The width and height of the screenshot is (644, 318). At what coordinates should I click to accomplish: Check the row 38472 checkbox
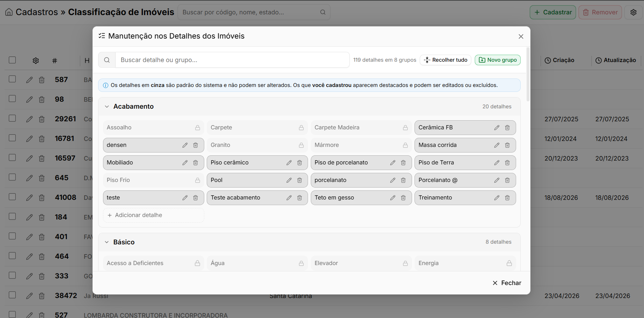(x=12, y=295)
